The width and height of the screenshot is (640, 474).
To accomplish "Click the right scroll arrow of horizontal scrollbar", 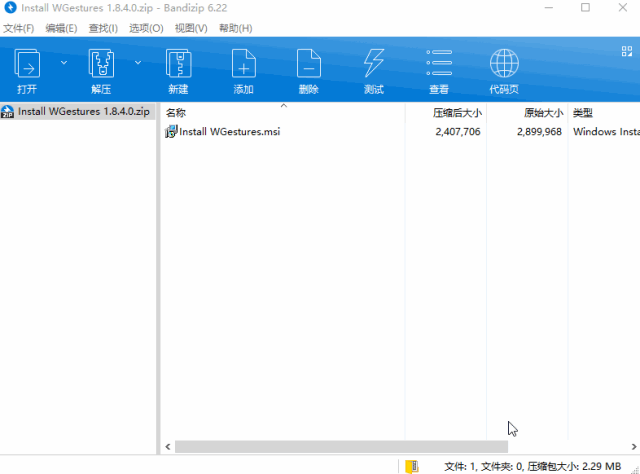I will tap(634, 447).
